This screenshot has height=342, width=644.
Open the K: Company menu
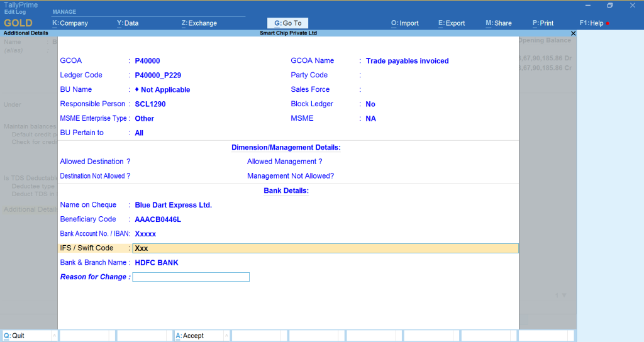pyautogui.click(x=70, y=23)
